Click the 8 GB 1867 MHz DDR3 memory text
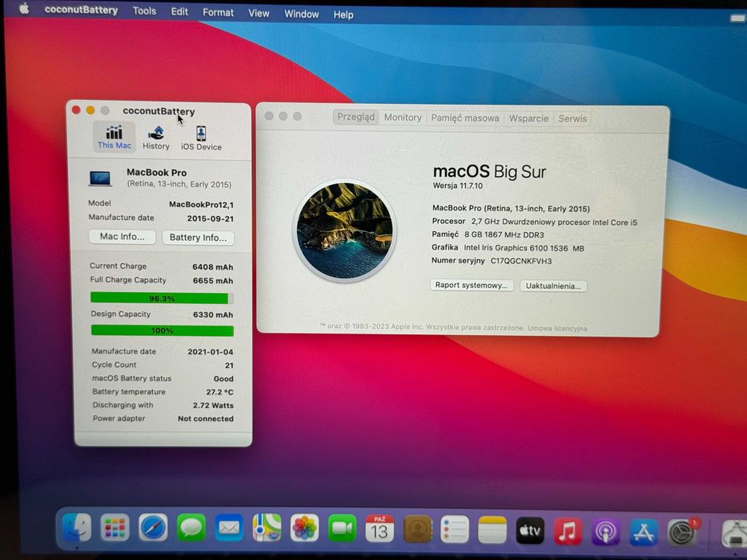The height and width of the screenshot is (560, 747). 504,234
